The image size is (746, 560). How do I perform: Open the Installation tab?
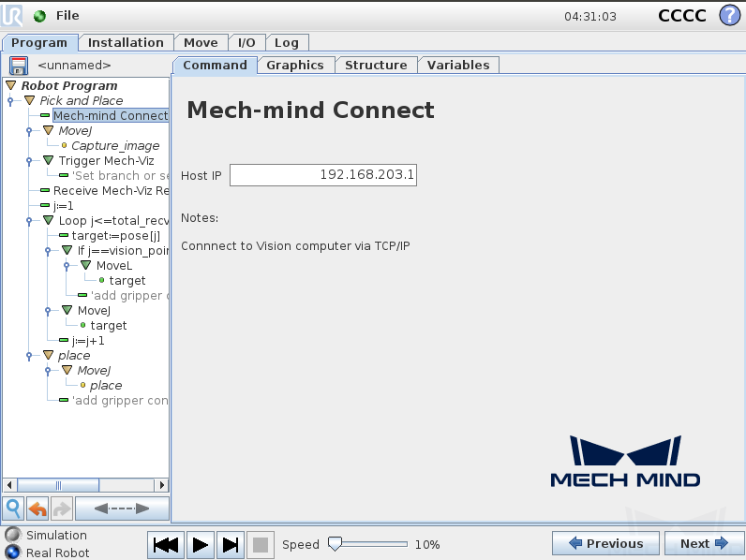tap(126, 42)
